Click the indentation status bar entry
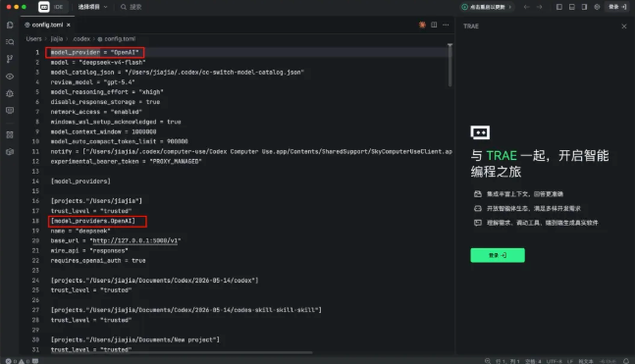This screenshot has width=635, height=364. pos(533,361)
